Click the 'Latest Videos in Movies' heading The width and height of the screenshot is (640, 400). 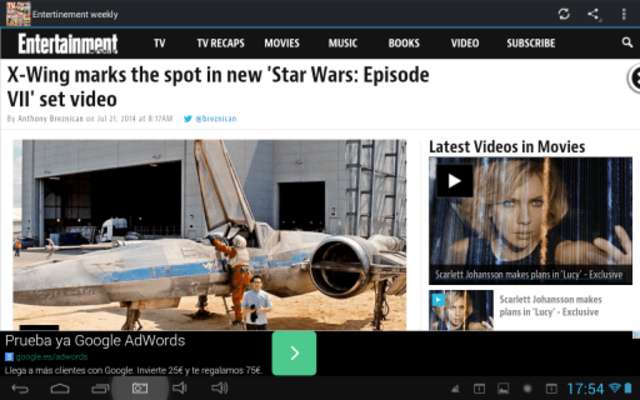coord(507,147)
